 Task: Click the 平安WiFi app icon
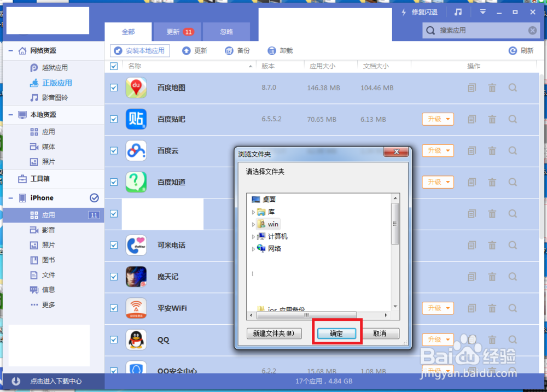136,308
